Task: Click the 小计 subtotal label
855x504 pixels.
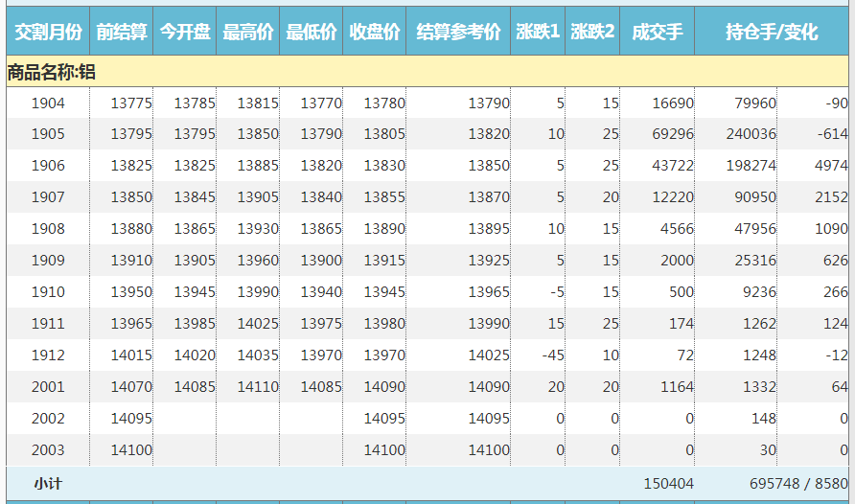Action: pyautogui.click(x=48, y=484)
